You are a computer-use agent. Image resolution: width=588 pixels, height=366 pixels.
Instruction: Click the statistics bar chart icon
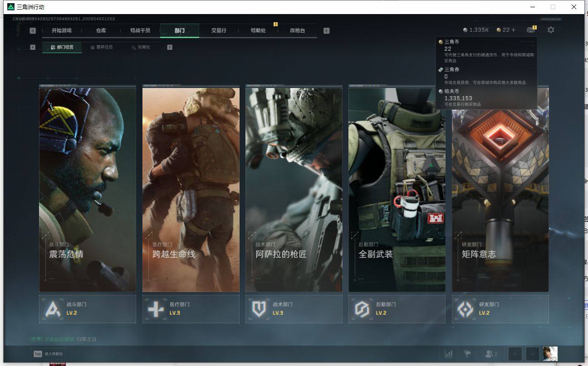pyautogui.click(x=449, y=354)
